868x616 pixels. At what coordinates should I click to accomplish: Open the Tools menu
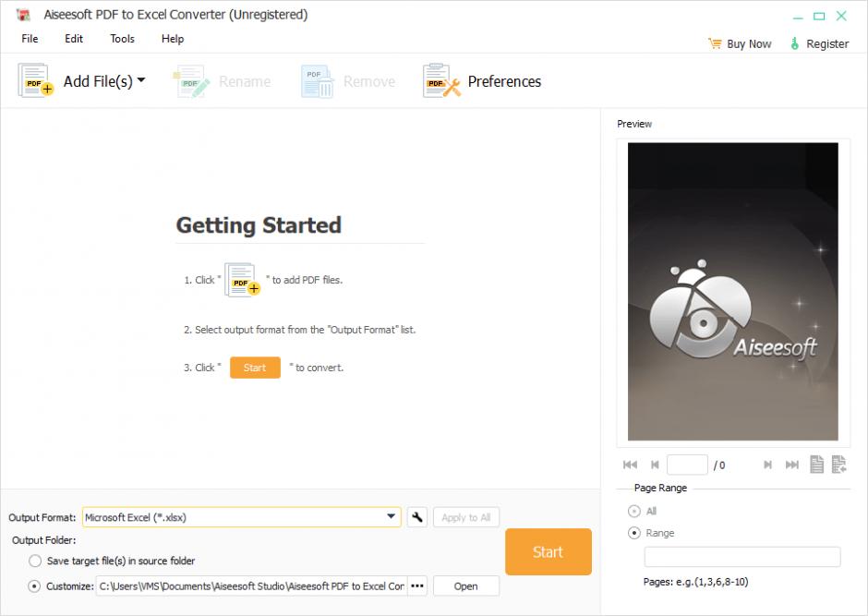(122, 39)
